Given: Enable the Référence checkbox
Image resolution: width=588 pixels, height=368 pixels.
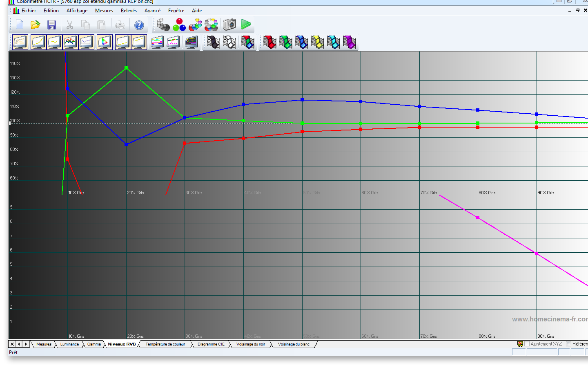Looking at the screenshot, I should coord(568,344).
